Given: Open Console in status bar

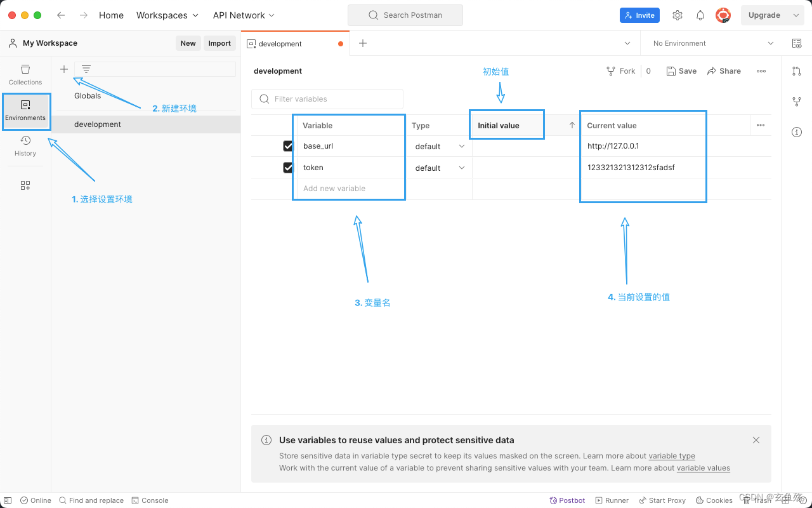Looking at the screenshot, I should click(x=150, y=500).
